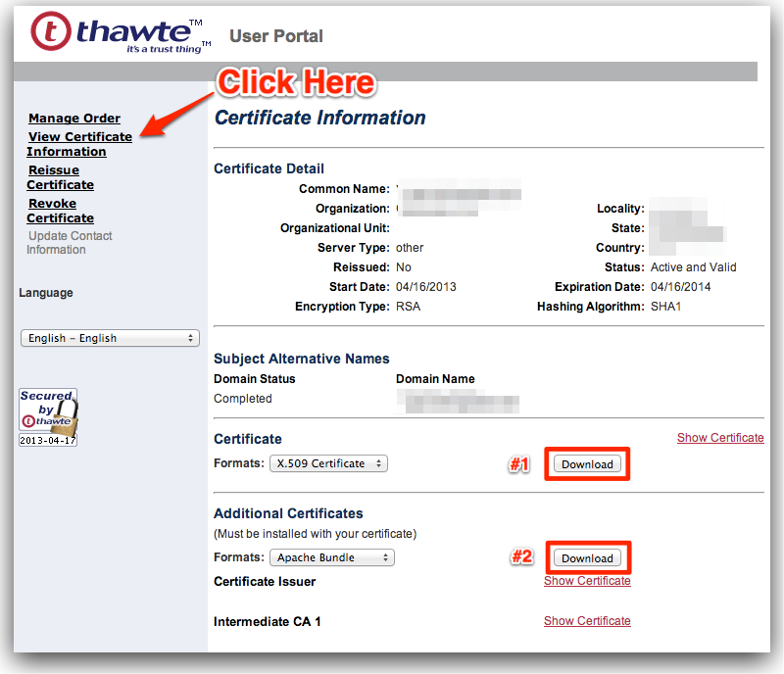Select Revoke Certificate in the sidebar
Viewport: 784px width, 674px height.
(x=60, y=211)
